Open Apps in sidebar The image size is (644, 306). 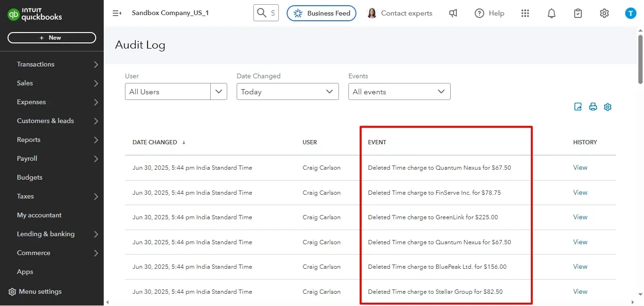pyautogui.click(x=25, y=272)
